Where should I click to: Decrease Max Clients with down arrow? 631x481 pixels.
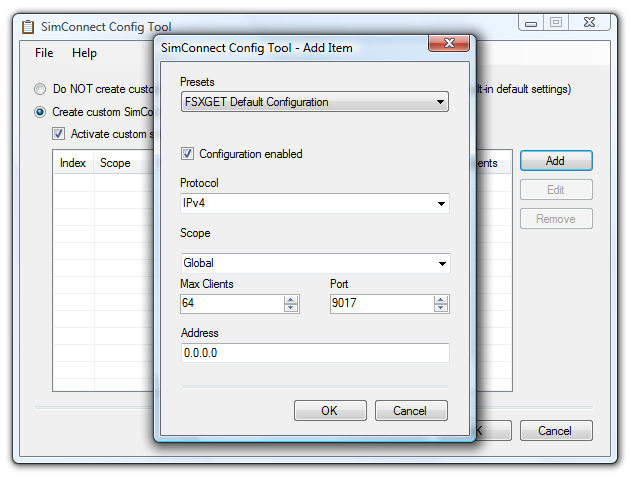click(x=291, y=308)
